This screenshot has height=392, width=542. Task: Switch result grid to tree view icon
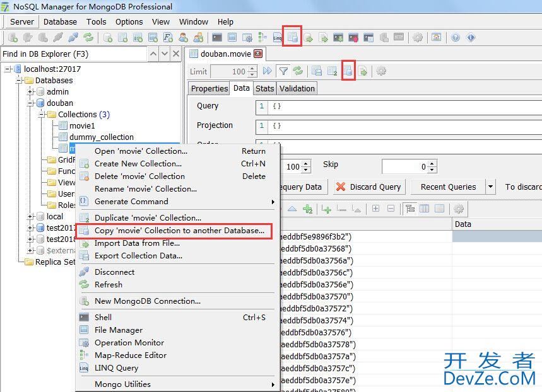point(410,208)
